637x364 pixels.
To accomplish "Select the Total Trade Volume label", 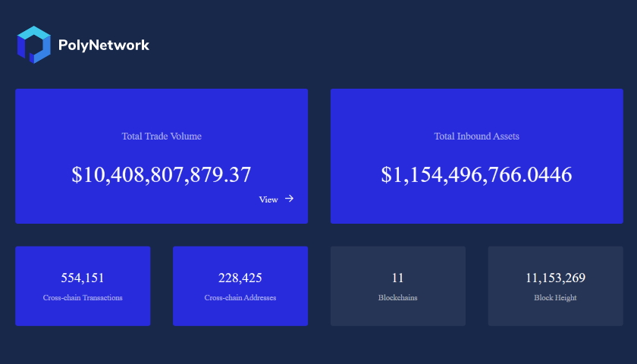I will 162,136.
